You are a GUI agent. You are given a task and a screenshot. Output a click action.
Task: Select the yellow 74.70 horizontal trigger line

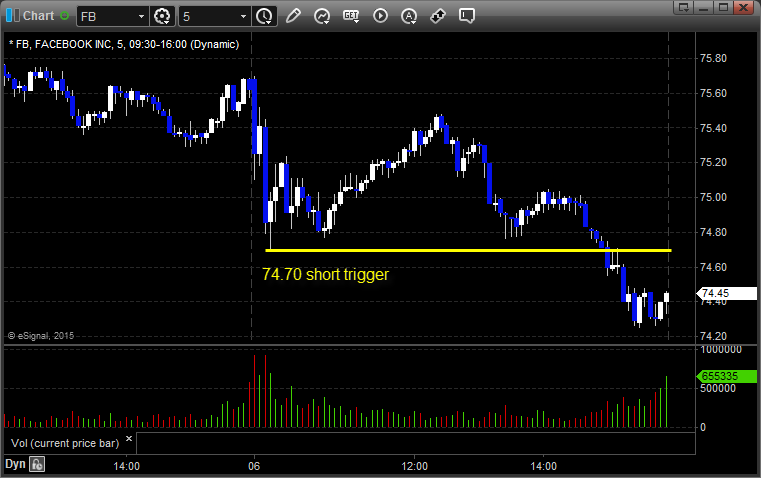(468, 250)
